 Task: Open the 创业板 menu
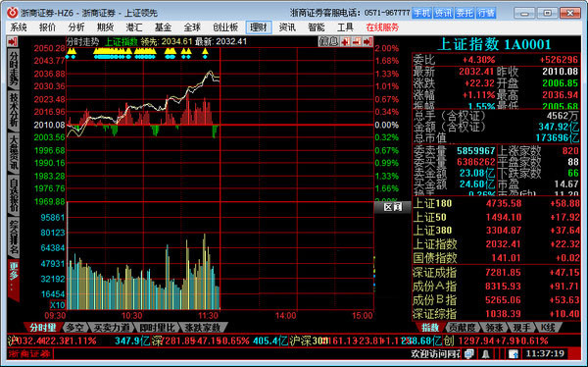pos(225,27)
